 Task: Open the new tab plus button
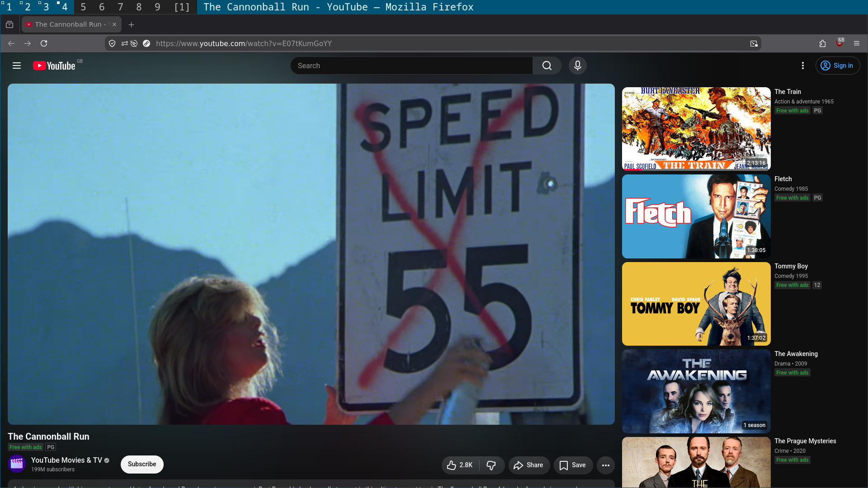132,24
